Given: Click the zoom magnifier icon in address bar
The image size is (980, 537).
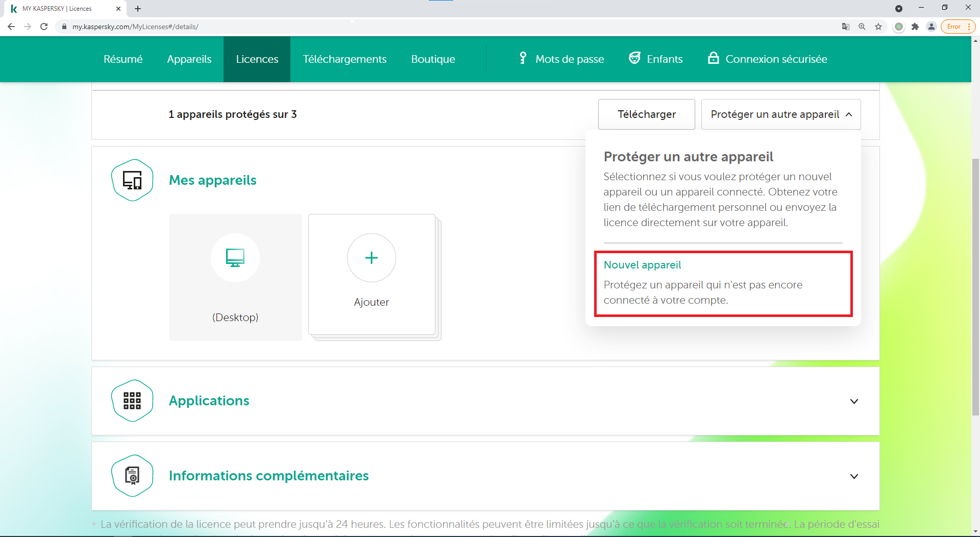Looking at the screenshot, I should pos(862,27).
